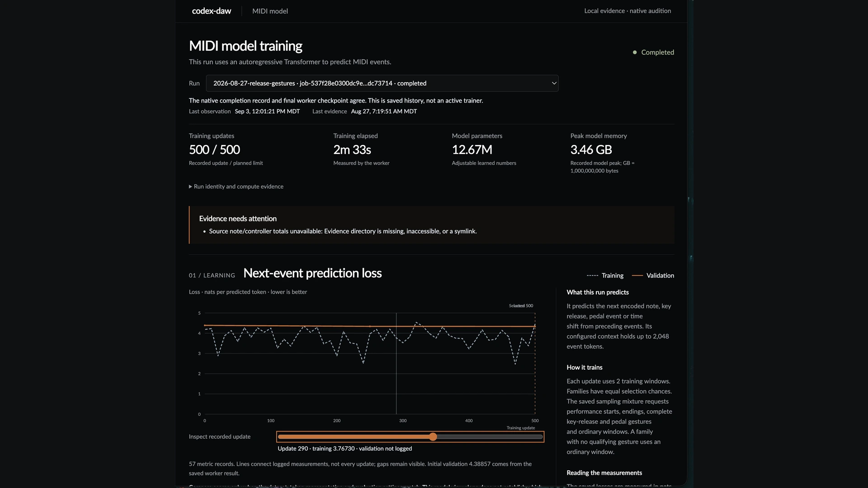This screenshot has width=868, height=488.
Task: Click the 'Next-event prediction loss' heading
Action: tap(312, 273)
